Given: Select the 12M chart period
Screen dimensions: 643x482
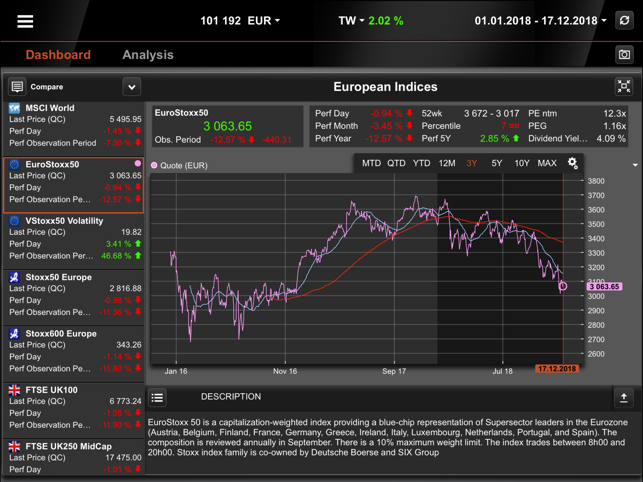Looking at the screenshot, I should click(x=447, y=163).
